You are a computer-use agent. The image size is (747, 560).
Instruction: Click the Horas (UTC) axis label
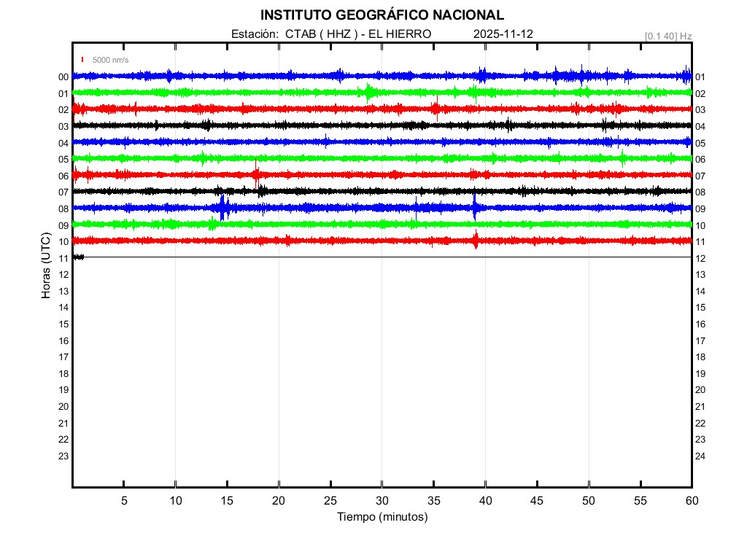[46, 266]
